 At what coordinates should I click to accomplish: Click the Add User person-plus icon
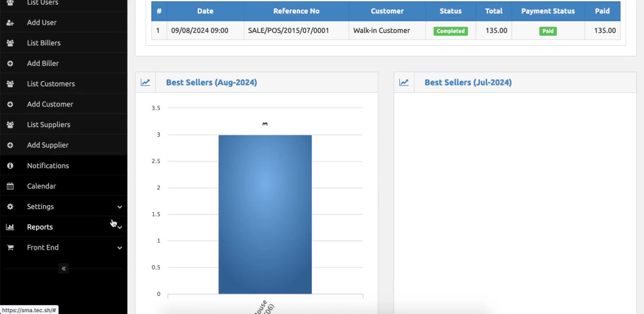tap(10, 23)
